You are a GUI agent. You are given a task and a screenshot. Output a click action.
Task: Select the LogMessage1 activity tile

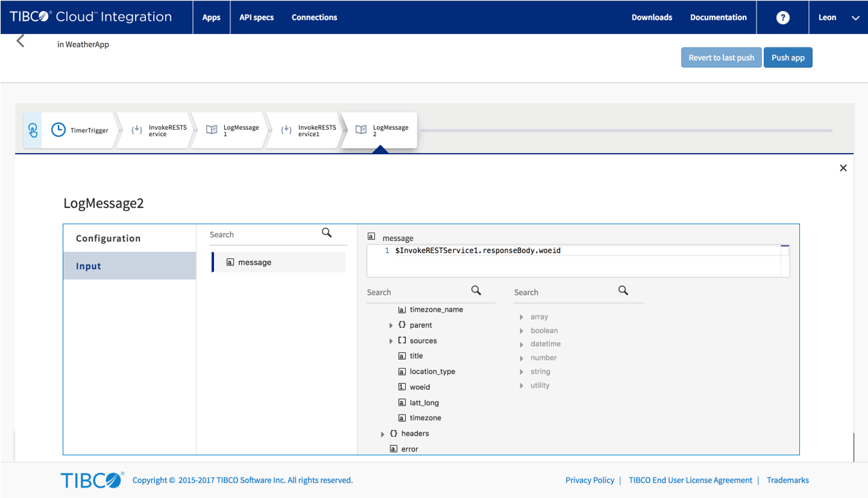(233, 130)
